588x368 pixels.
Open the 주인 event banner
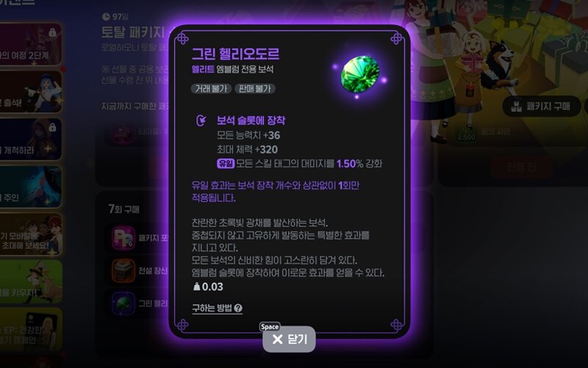point(31,187)
